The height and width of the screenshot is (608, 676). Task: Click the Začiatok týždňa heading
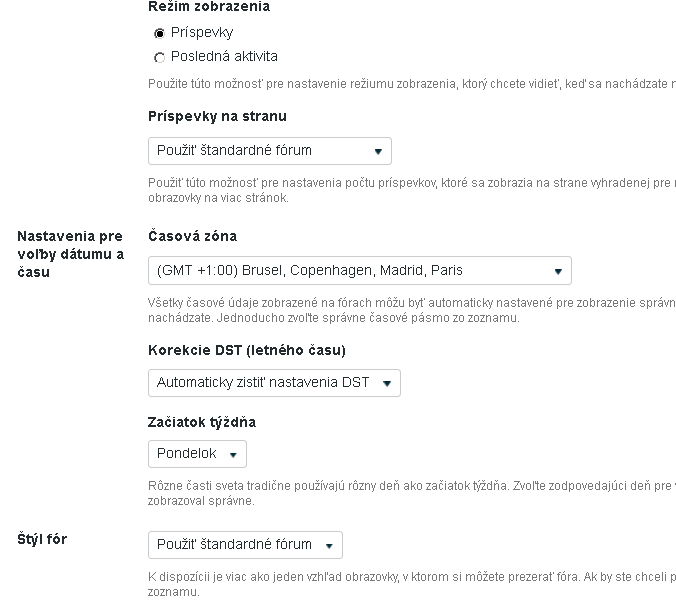pos(202,422)
